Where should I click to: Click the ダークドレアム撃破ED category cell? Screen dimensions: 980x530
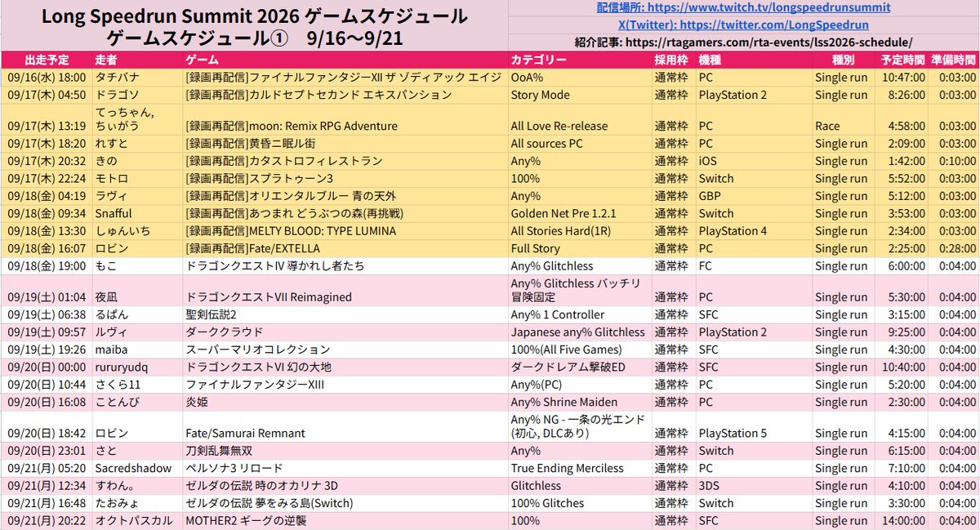pos(579,367)
